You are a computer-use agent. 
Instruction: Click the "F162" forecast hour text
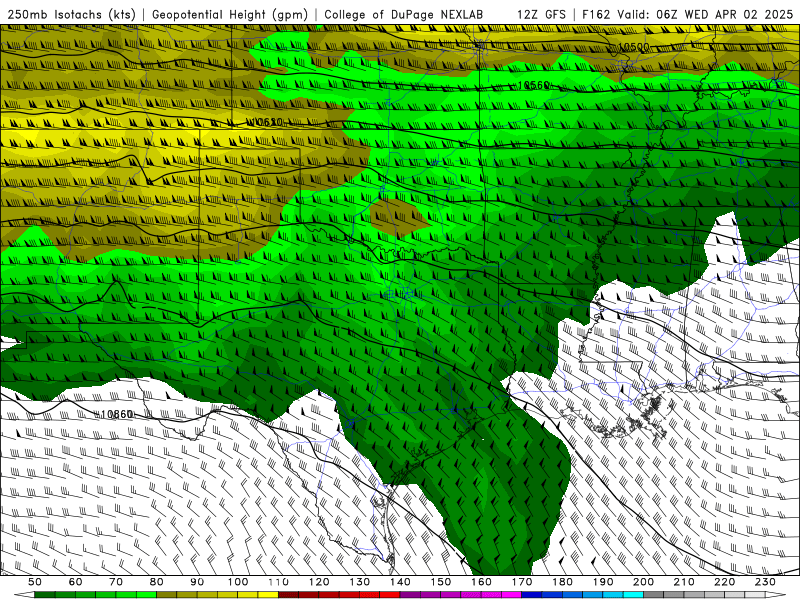[x=596, y=14]
